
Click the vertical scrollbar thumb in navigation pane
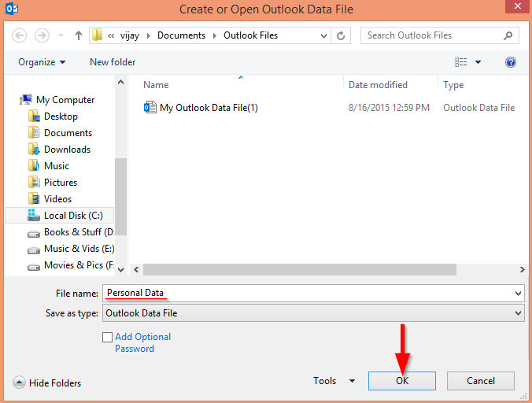(x=120, y=197)
